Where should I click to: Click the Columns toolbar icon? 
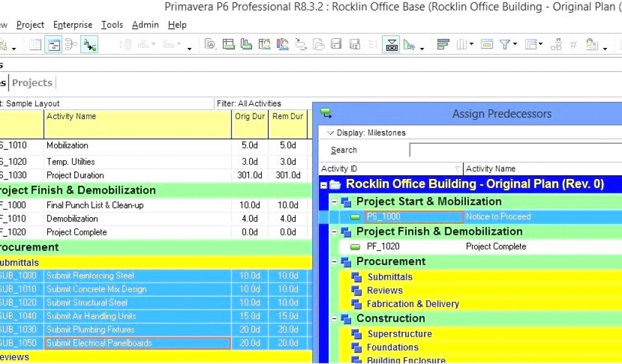[462, 44]
